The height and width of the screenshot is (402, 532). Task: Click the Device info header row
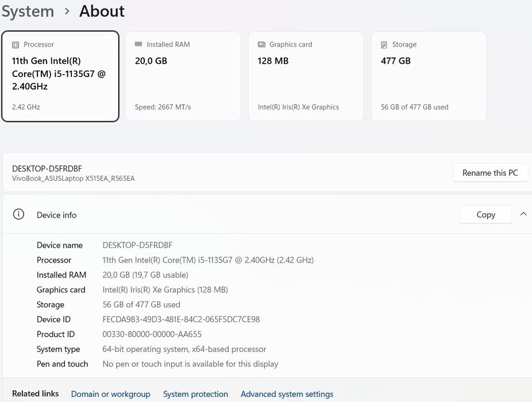(x=267, y=214)
